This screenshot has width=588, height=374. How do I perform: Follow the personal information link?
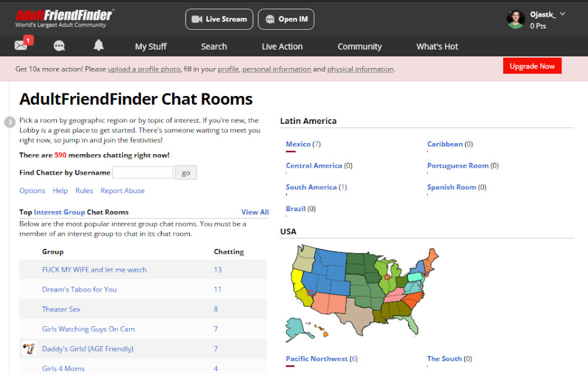(x=277, y=69)
